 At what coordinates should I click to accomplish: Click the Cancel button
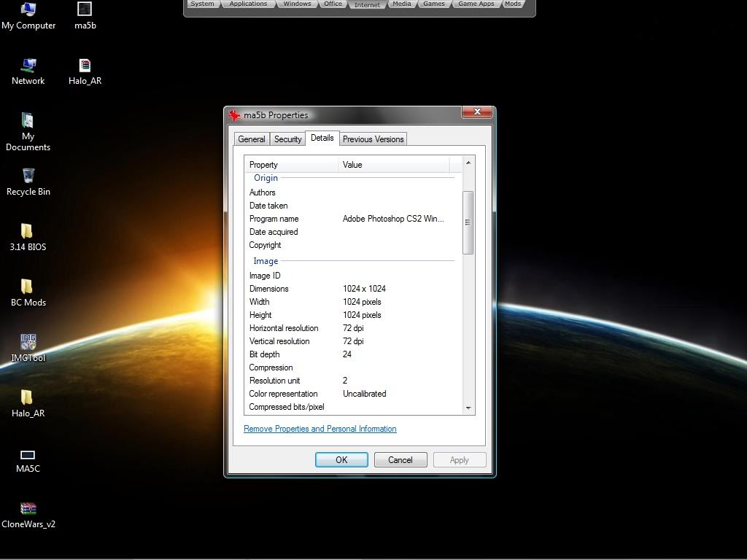coord(400,460)
